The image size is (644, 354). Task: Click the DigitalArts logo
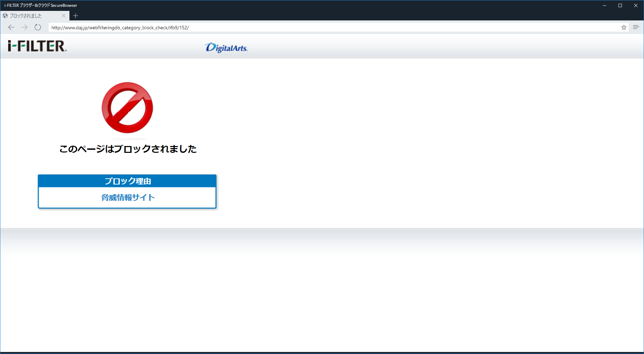pos(226,48)
